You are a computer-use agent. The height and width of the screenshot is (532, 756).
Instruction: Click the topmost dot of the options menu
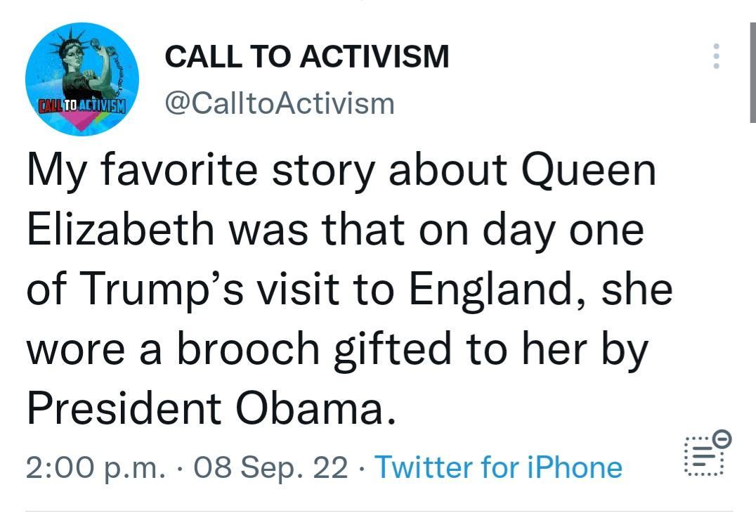[716, 48]
